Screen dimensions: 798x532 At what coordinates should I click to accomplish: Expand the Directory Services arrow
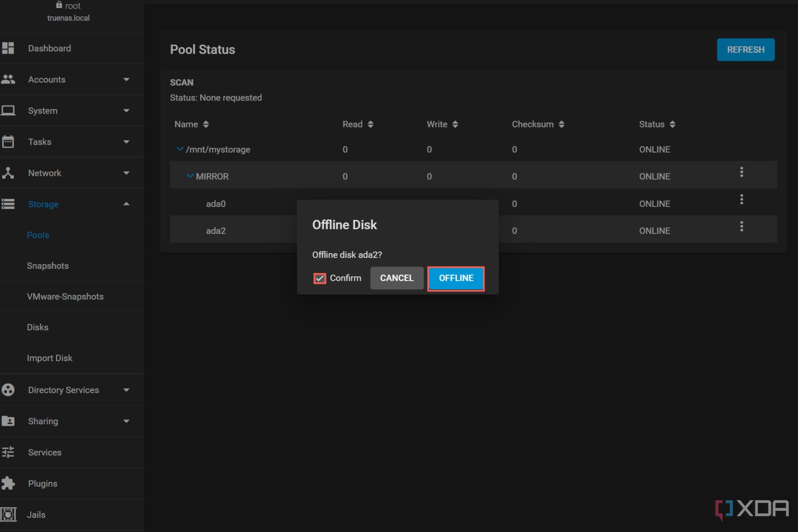pos(126,390)
